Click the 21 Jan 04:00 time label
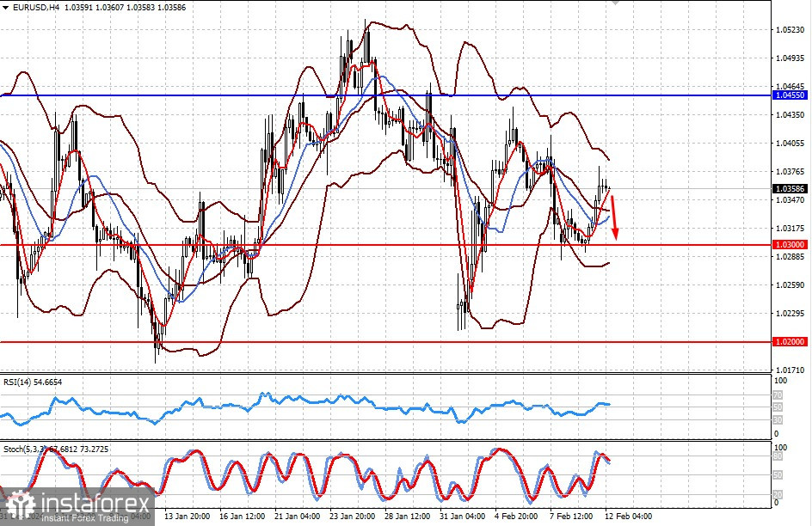This screenshot has width=812, height=526. pyautogui.click(x=298, y=517)
